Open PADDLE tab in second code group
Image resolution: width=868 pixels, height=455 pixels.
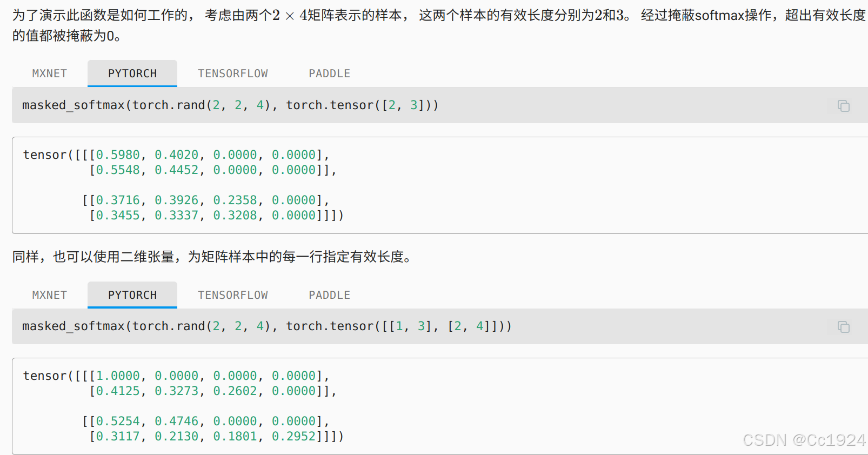[x=330, y=295]
